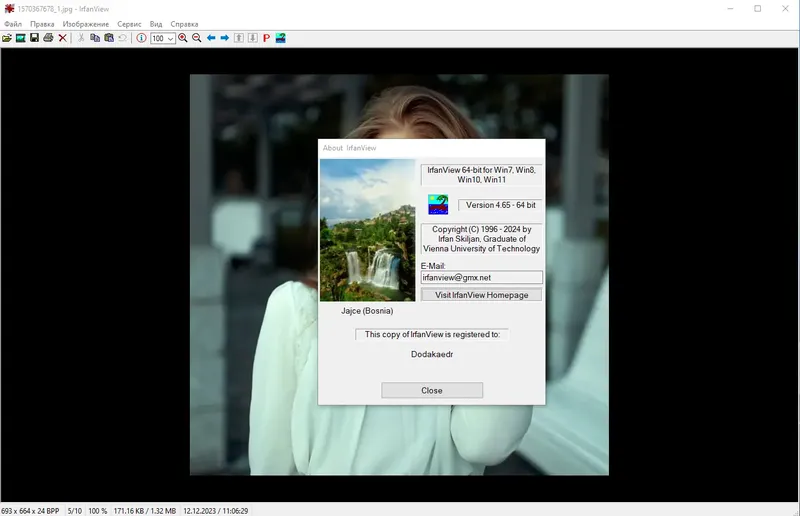800x516 pixels.
Task: Click the Copy icon in toolbar
Action: coord(95,38)
